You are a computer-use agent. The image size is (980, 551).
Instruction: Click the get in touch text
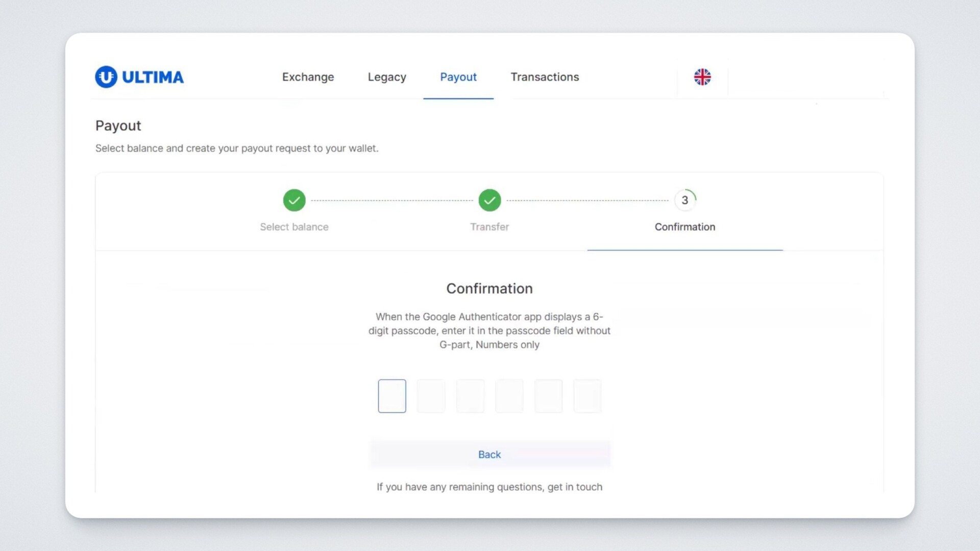point(575,487)
